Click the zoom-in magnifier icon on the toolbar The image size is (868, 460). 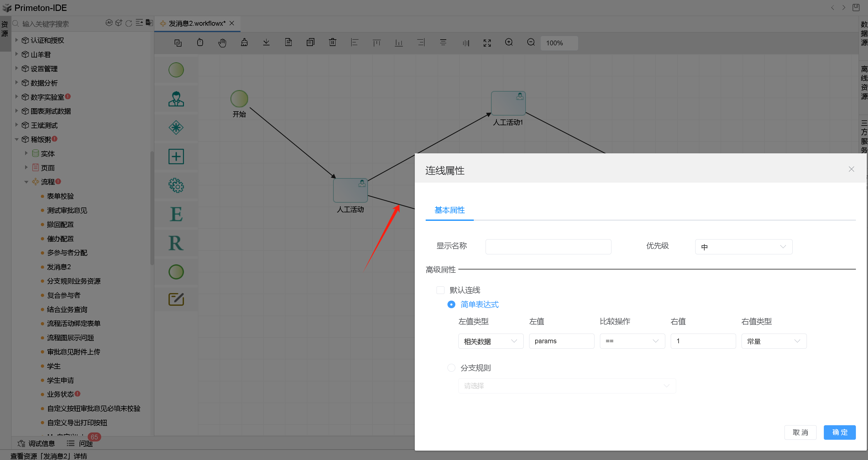pyautogui.click(x=509, y=42)
